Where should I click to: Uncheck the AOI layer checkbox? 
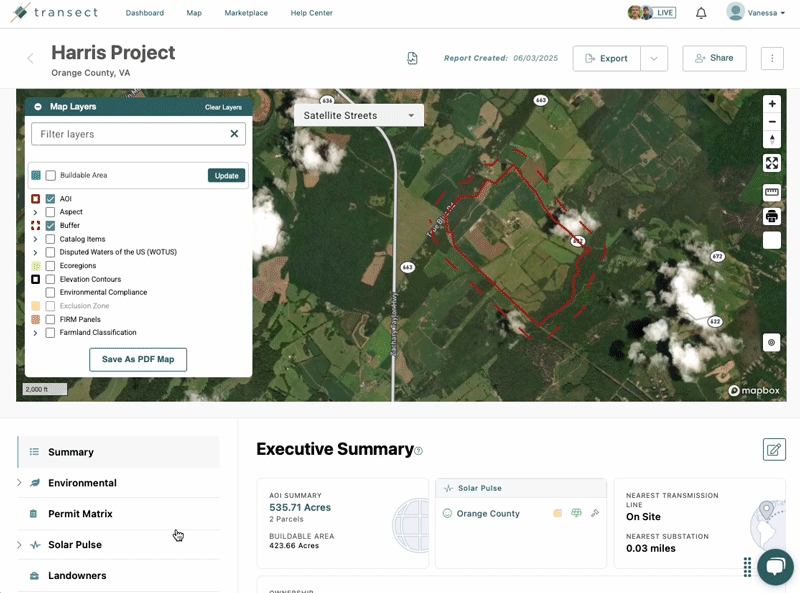coord(50,199)
